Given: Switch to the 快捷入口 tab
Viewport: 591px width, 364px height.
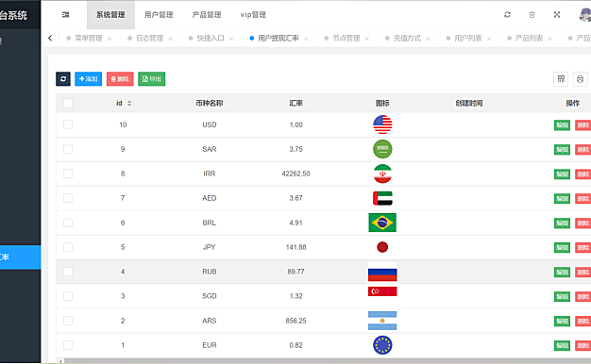Looking at the screenshot, I should point(211,39).
